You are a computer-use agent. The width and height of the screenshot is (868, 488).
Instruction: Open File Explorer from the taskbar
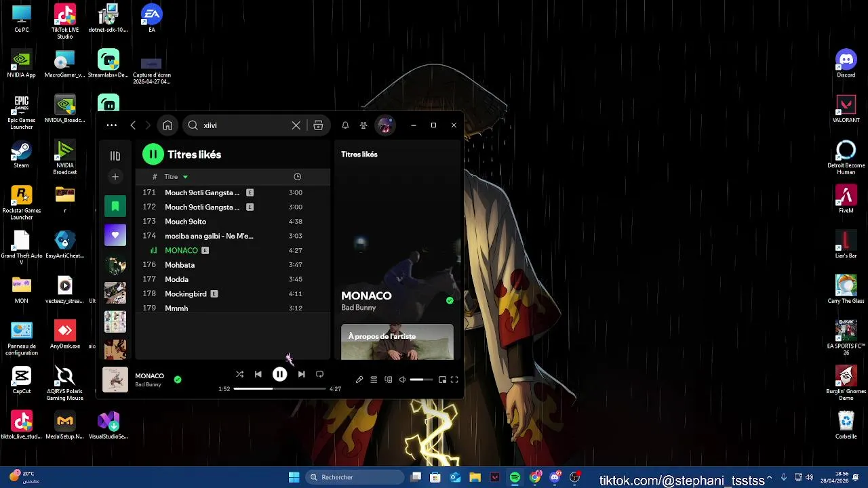click(x=475, y=477)
